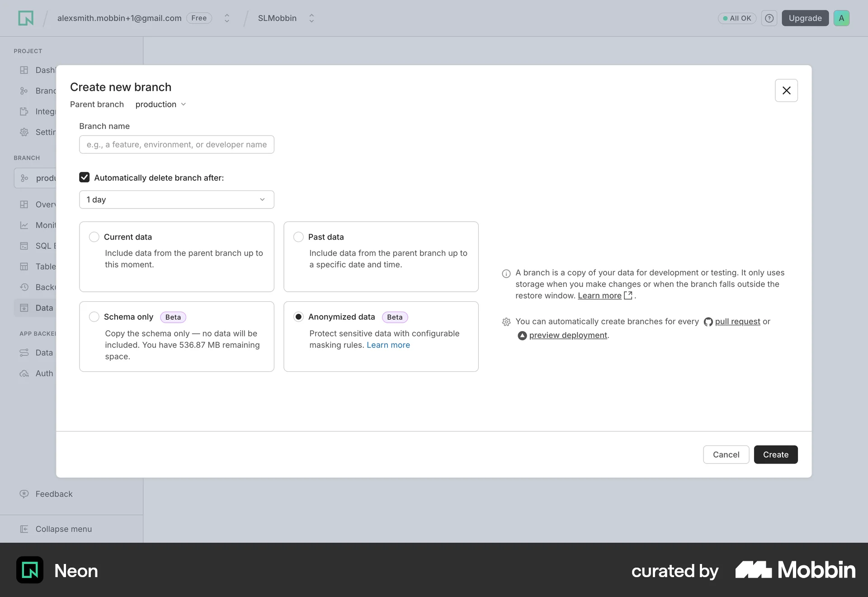The image size is (868, 597).
Task: Click the external link icon after Learn more
Action: click(628, 295)
